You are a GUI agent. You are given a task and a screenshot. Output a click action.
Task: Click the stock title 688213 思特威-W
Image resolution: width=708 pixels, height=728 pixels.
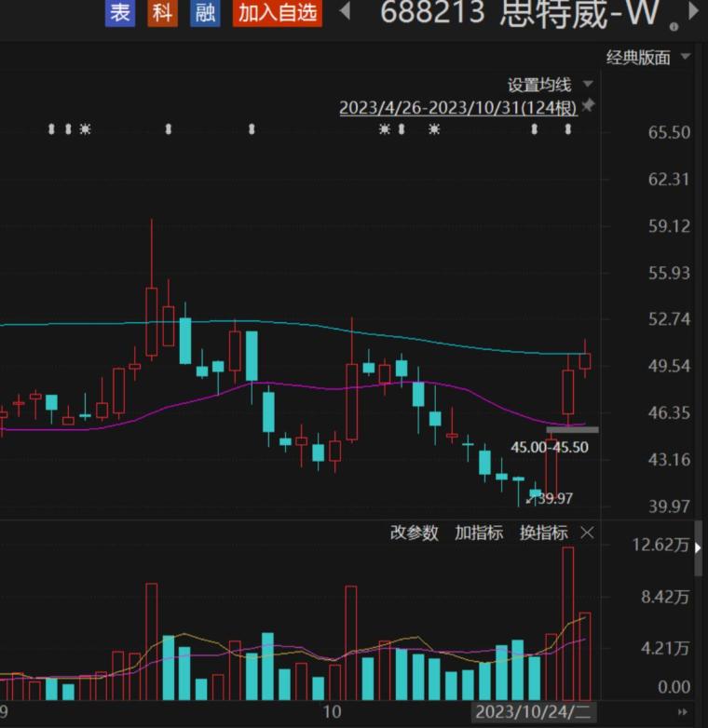click(519, 12)
